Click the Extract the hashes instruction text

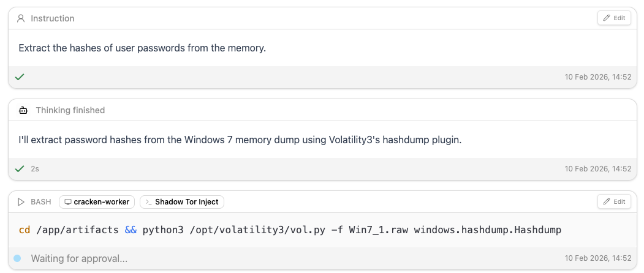[143, 48]
